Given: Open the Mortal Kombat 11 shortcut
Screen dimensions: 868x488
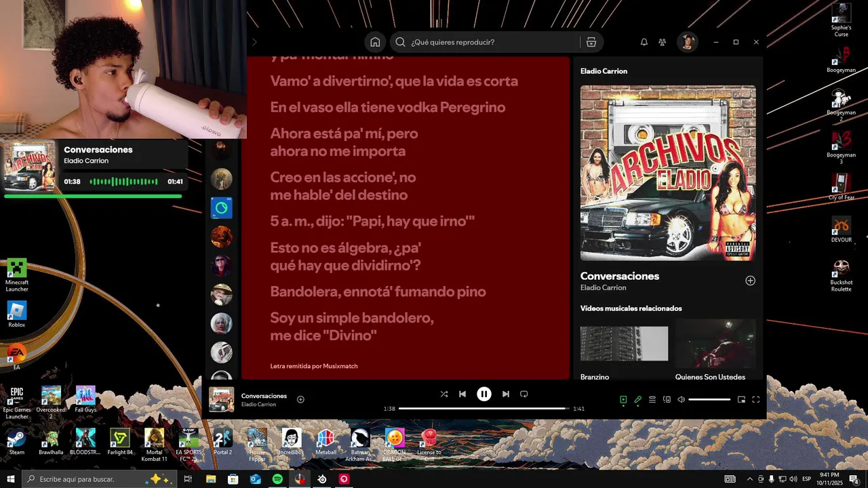Looking at the screenshot, I should tap(154, 445).
